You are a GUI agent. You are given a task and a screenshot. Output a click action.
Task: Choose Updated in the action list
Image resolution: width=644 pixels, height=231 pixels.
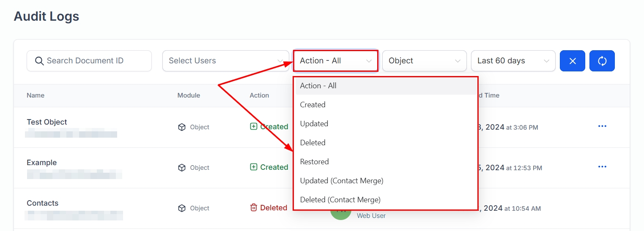point(314,124)
